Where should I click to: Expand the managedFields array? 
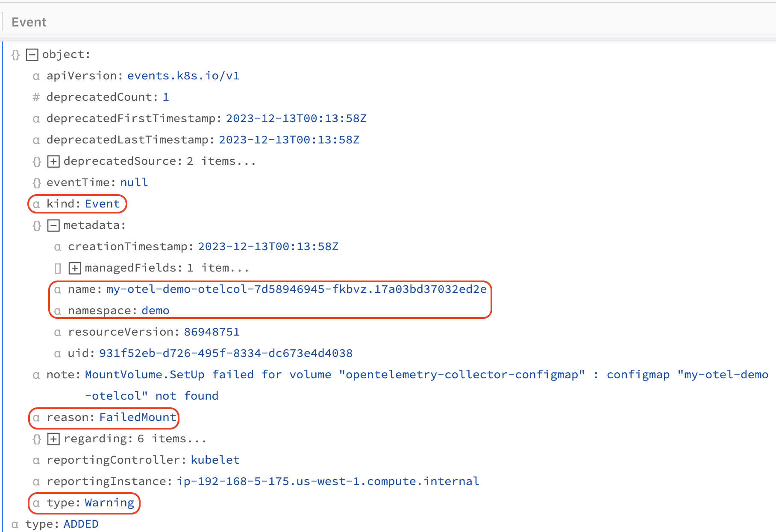pos(75,268)
